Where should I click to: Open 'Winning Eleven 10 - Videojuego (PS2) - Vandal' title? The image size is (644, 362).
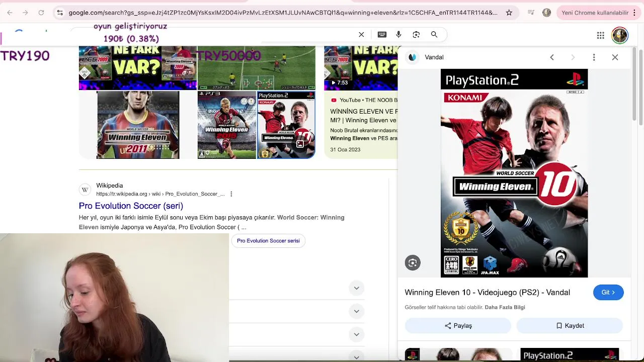487,293
